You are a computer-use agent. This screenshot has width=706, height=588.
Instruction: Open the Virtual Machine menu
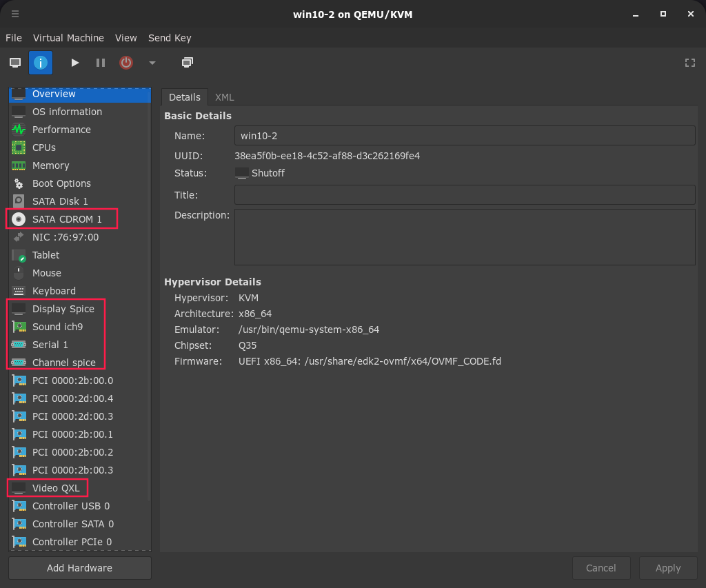coord(68,39)
